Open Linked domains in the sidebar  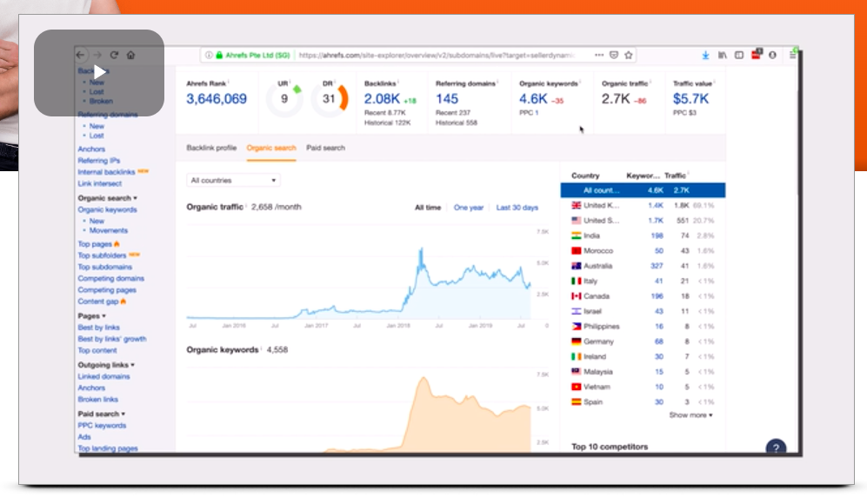pos(104,376)
